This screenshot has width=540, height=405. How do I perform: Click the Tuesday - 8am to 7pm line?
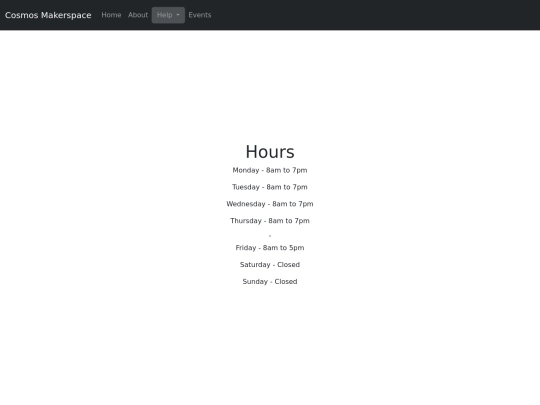(x=270, y=187)
